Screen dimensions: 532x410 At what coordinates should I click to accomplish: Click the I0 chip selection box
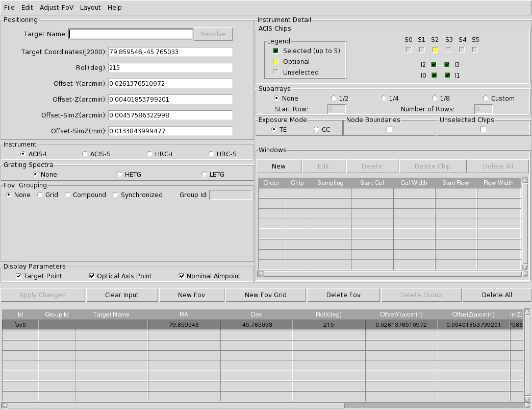point(434,76)
